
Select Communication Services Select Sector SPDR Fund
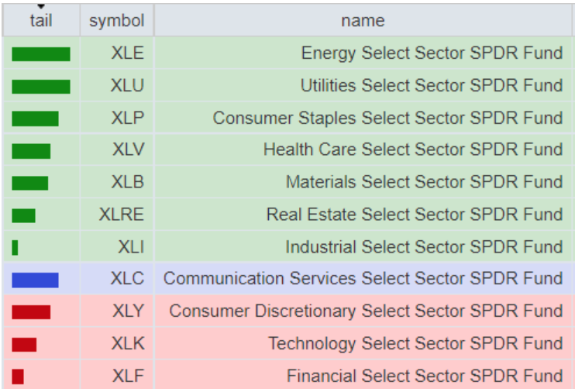(363, 279)
